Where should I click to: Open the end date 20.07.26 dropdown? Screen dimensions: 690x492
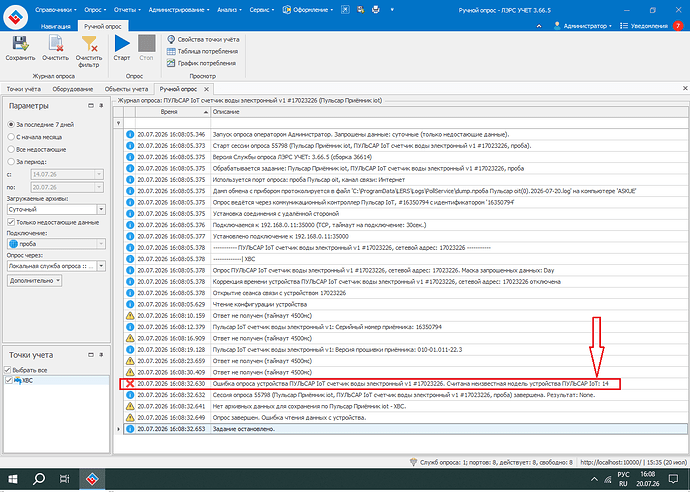click(99, 187)
